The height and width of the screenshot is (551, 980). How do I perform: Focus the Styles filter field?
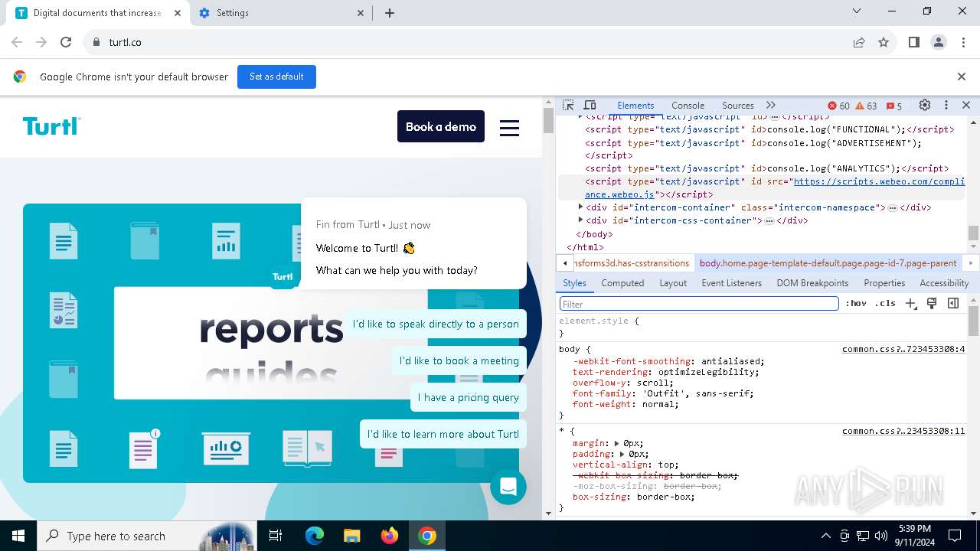click(699, 304)
